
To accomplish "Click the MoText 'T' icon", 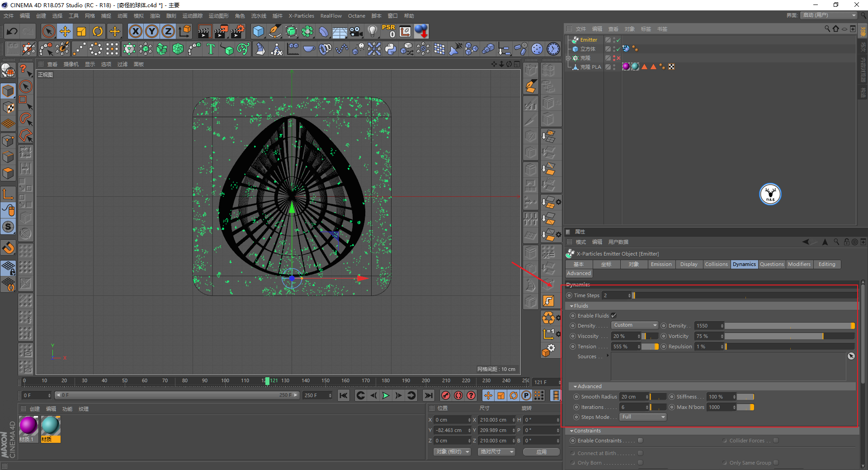I will point(210,49).
